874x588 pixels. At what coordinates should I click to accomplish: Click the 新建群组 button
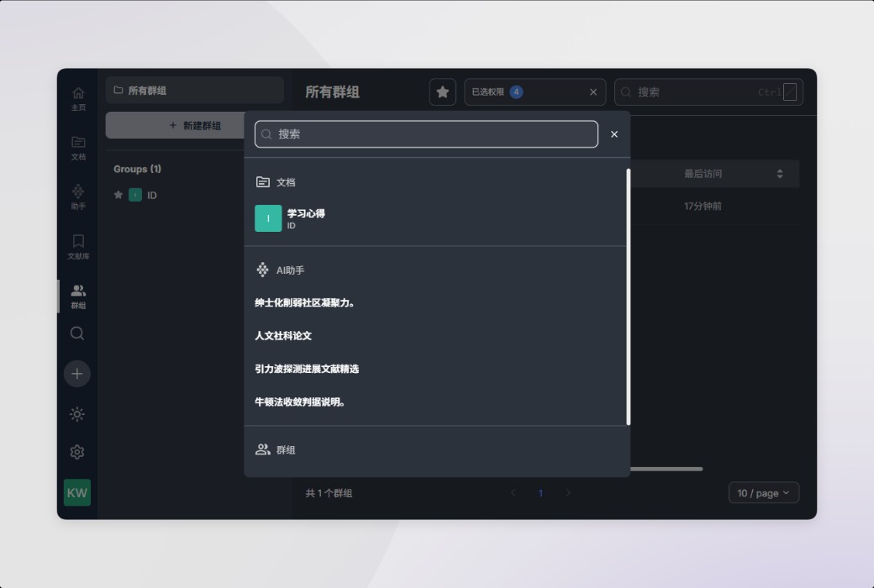tap(194, 125)
